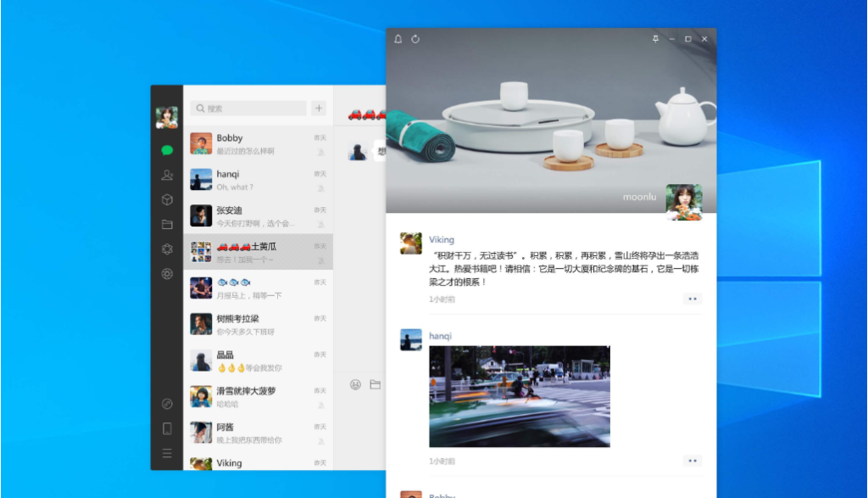Open the Viking conversation in chat list
This screenshot has height=498, width=868.
(x=258, y=462)
